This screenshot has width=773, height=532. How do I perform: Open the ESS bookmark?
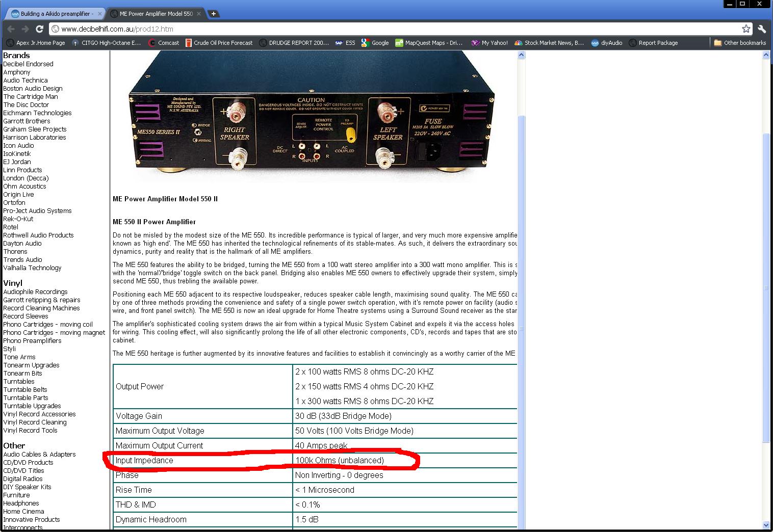[x=345, y=43]
